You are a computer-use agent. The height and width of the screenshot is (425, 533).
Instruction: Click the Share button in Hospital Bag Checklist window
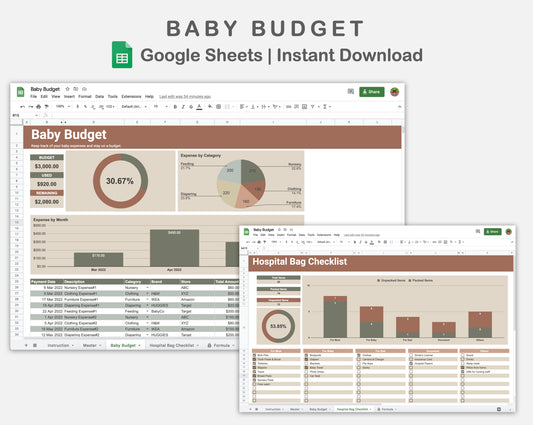(x=492, y=232)
